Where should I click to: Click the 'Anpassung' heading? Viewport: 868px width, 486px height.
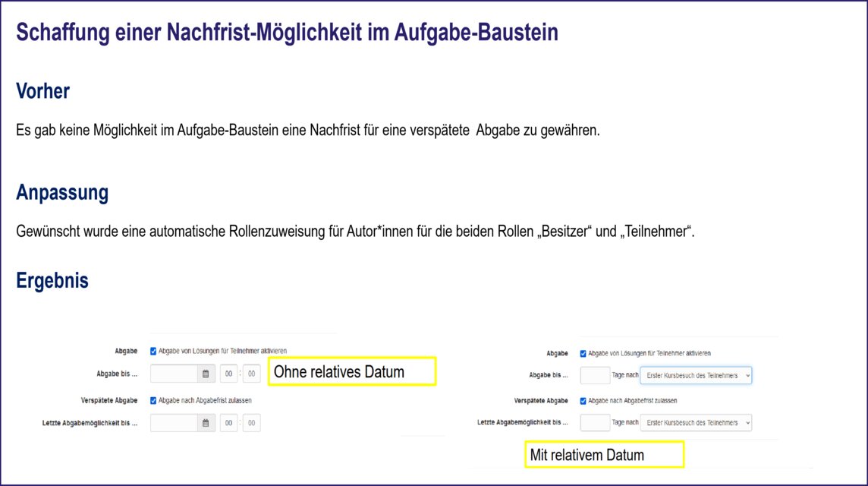(62, 193)
